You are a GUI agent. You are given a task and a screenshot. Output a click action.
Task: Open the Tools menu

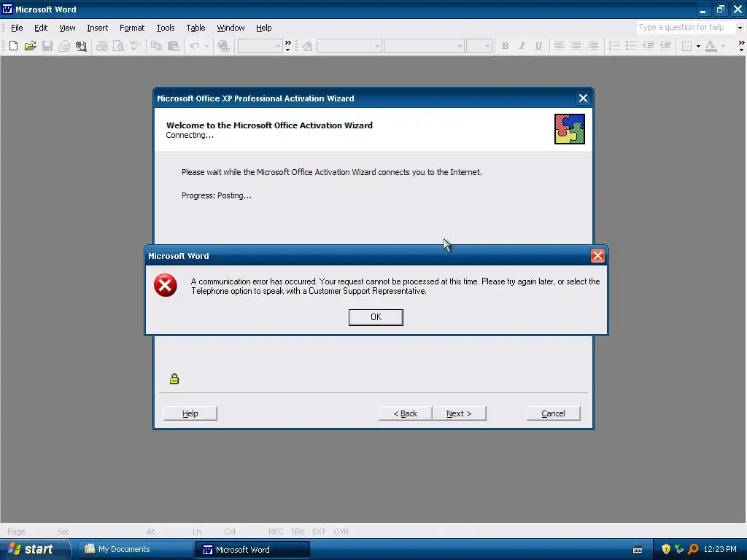click(x=166, y=28)
